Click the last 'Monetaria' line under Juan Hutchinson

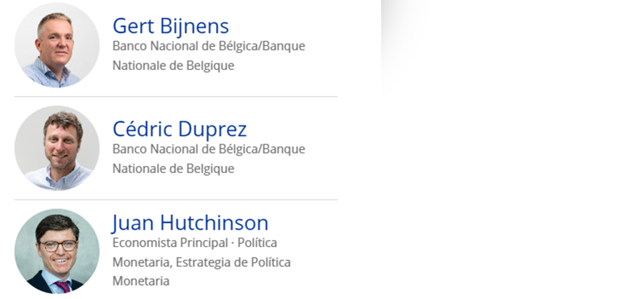pos(141,281)
